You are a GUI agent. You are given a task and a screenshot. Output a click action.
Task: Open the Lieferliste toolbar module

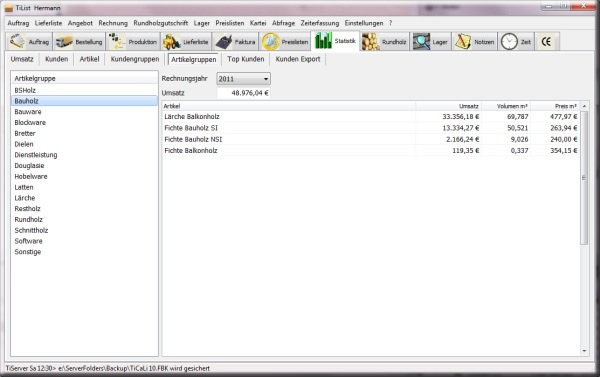pos(186,42)
